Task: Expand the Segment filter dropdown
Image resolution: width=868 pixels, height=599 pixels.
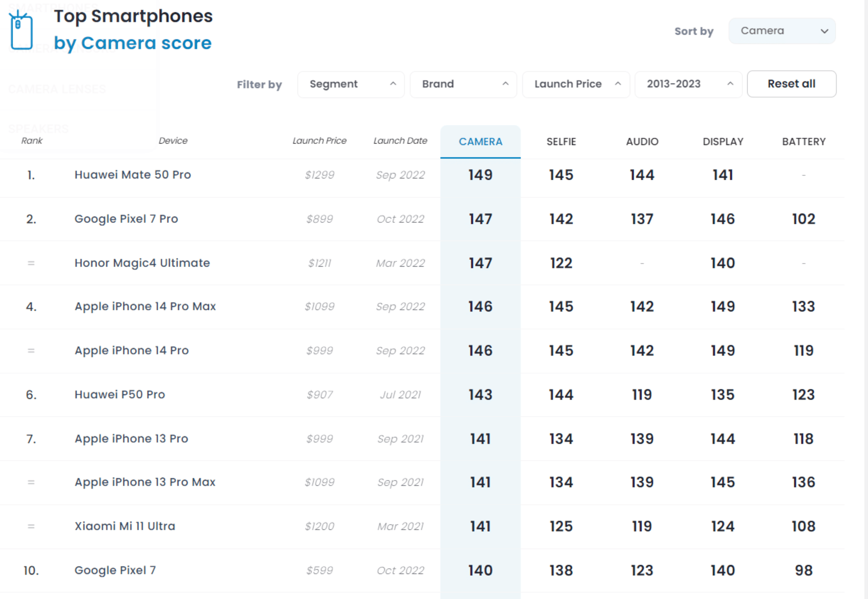Action: click(351, 84)
